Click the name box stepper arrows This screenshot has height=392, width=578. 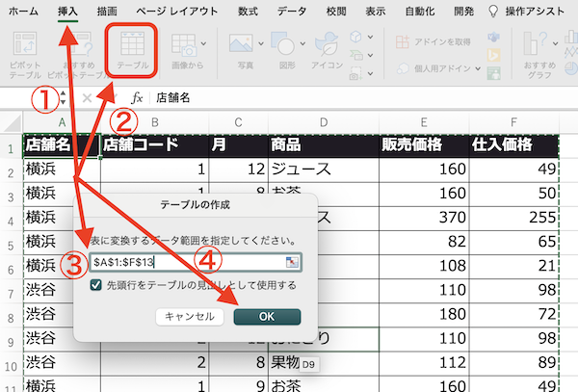click(63, 98)
